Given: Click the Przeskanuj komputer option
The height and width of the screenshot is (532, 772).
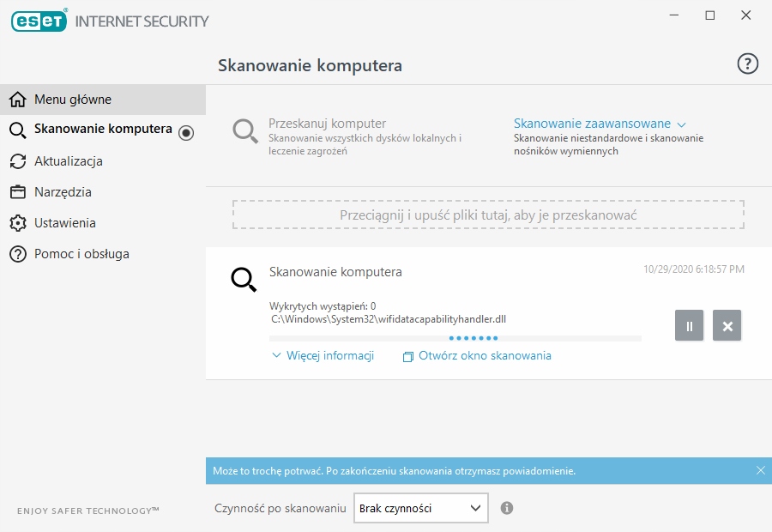Looking at the screenshot, I should (x=327, y=124).
